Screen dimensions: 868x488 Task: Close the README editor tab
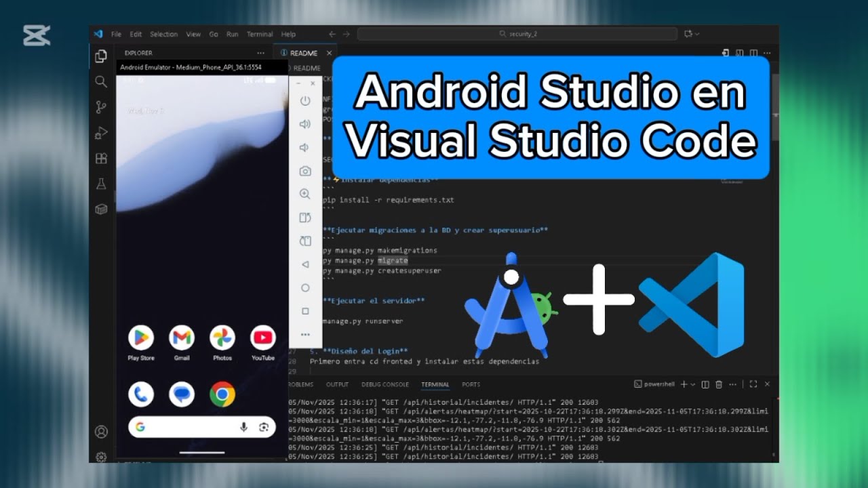(x=329, y=53)
